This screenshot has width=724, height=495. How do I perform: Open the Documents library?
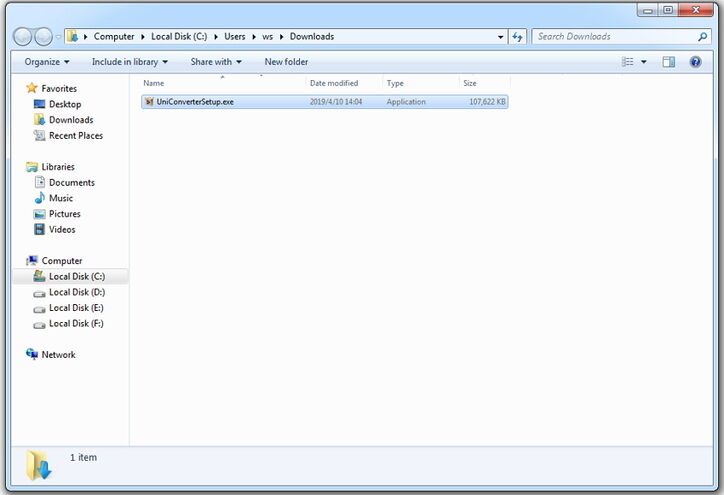tap(72, 182)
